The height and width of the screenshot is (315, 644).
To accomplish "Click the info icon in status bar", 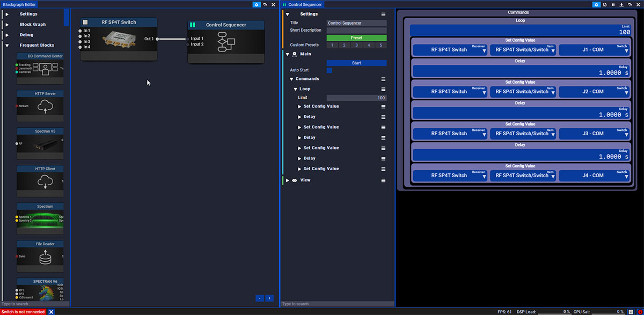I will point(631,311).
